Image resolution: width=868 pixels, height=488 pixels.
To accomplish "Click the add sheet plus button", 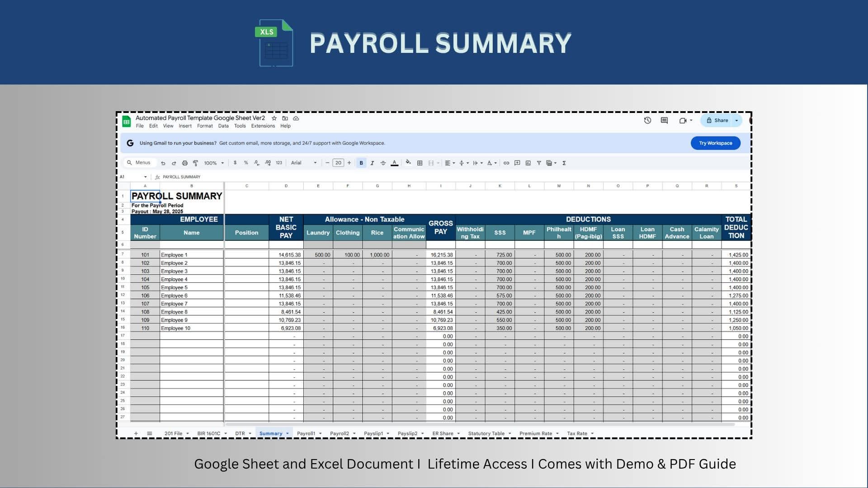I will pyautogui.click(x=136, y=433).
